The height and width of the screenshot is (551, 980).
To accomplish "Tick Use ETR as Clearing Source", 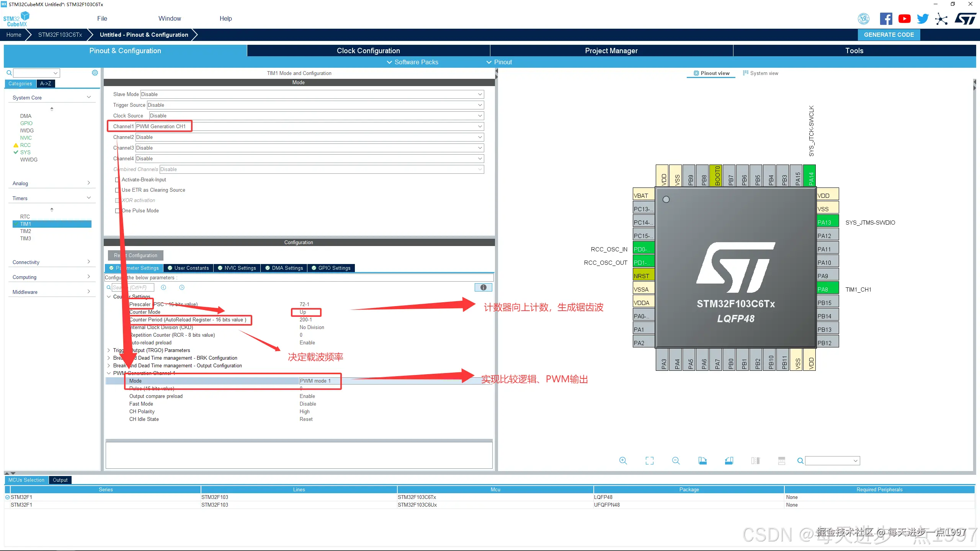I will 117,190.
